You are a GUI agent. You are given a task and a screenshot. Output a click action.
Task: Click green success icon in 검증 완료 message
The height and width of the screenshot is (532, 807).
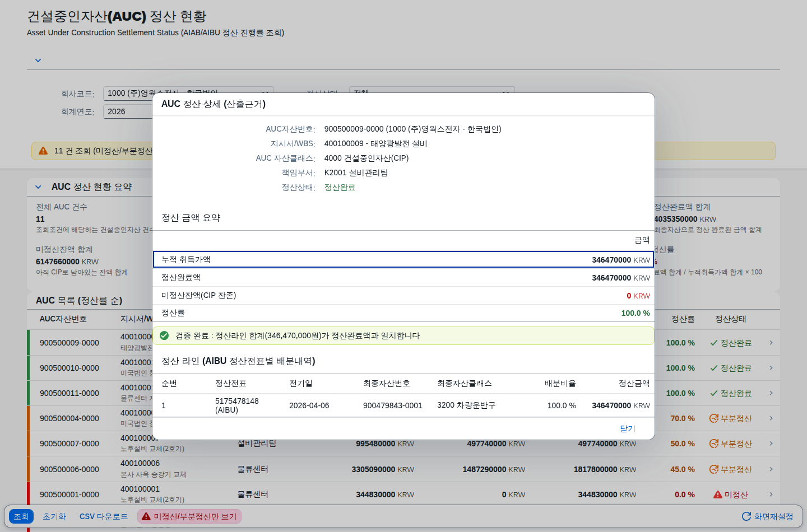pos(164,335)
